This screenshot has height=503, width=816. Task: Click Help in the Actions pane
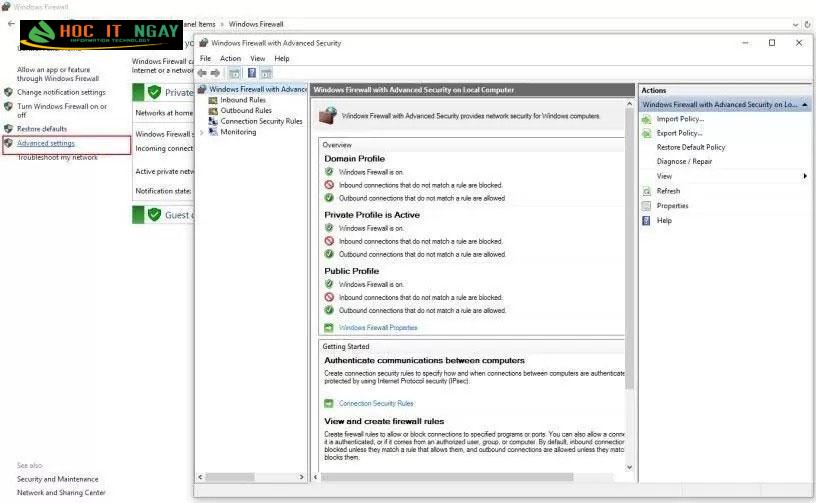point(664,221)
